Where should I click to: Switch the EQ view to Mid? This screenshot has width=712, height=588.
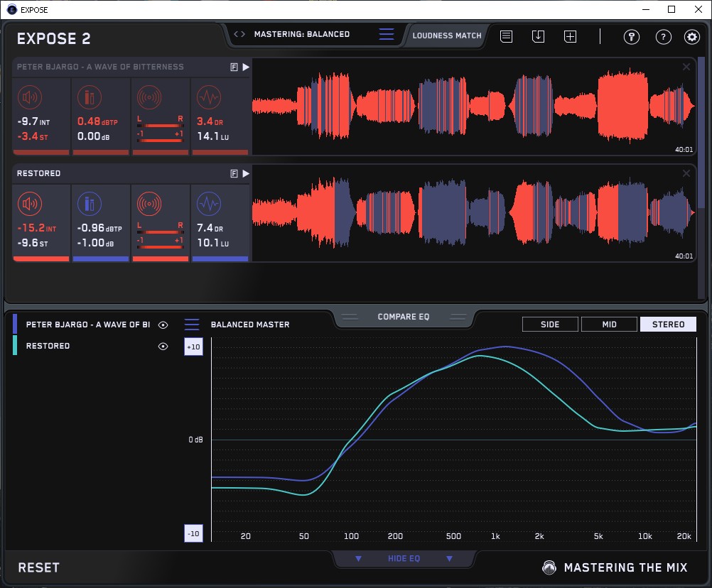pyautogui.click(x=609, y=325)
